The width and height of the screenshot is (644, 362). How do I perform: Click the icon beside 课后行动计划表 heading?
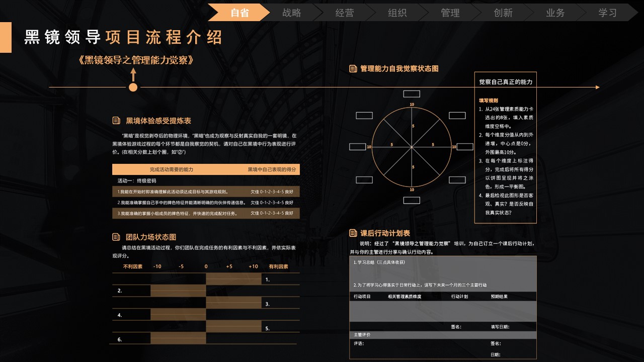point(353,233)
